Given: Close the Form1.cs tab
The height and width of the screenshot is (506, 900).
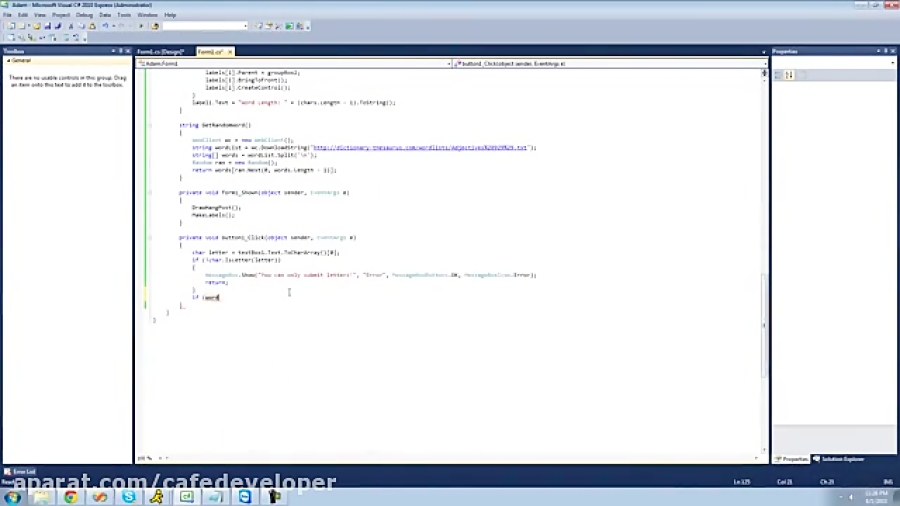Looking at the screenshot, I should click(x=230, y=52).
